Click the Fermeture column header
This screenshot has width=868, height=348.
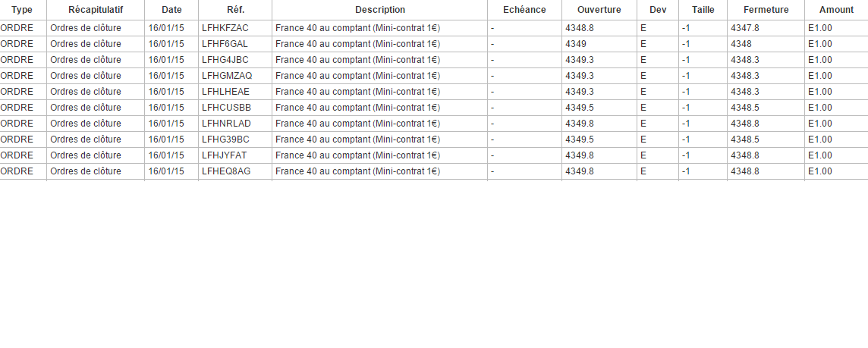[766, 10]
